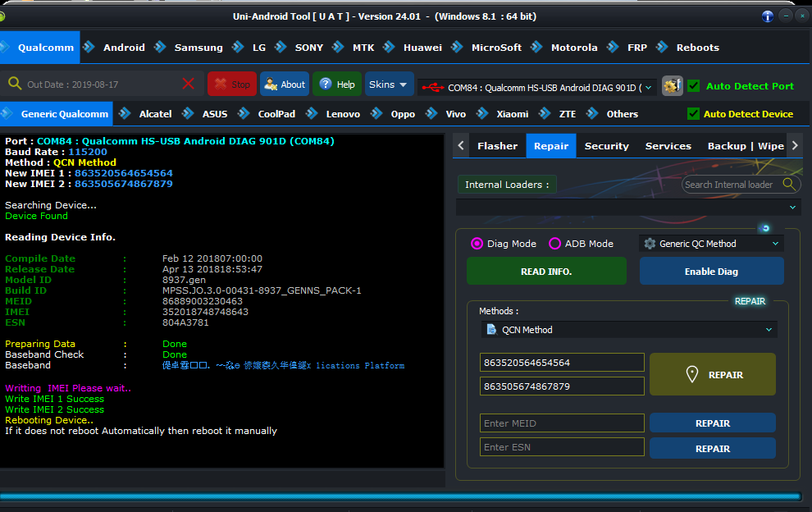Image resolution: width=812 pixels, height=512 pixels.
Task: Click the red USB icon next to COM84
Action: [433, 88]
